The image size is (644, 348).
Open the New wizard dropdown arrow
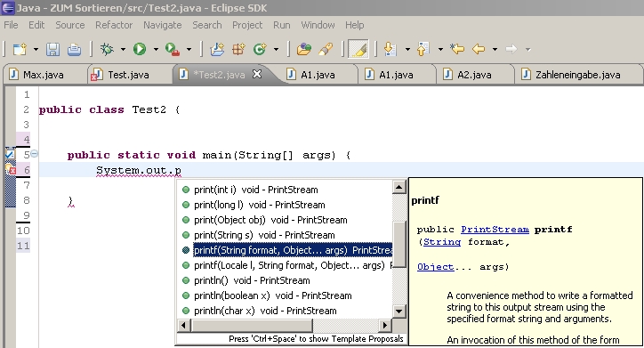click(x=36, y=50)
